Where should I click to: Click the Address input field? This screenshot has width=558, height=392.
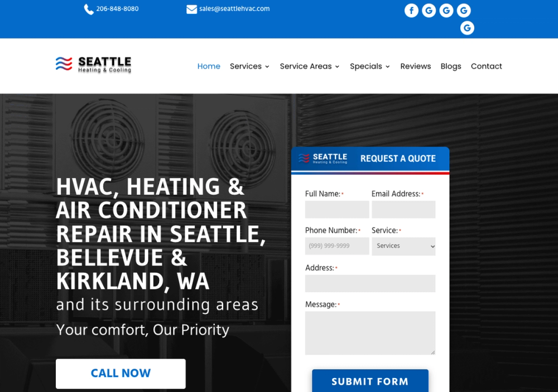pos(370,283)
